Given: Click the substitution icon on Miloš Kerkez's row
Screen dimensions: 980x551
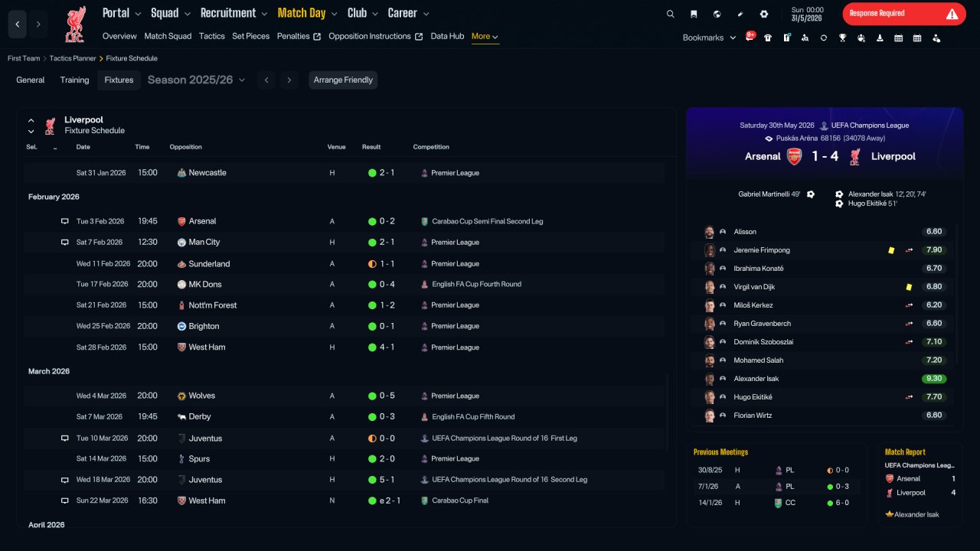Looking at the screenshot, I should pos(909,305).
